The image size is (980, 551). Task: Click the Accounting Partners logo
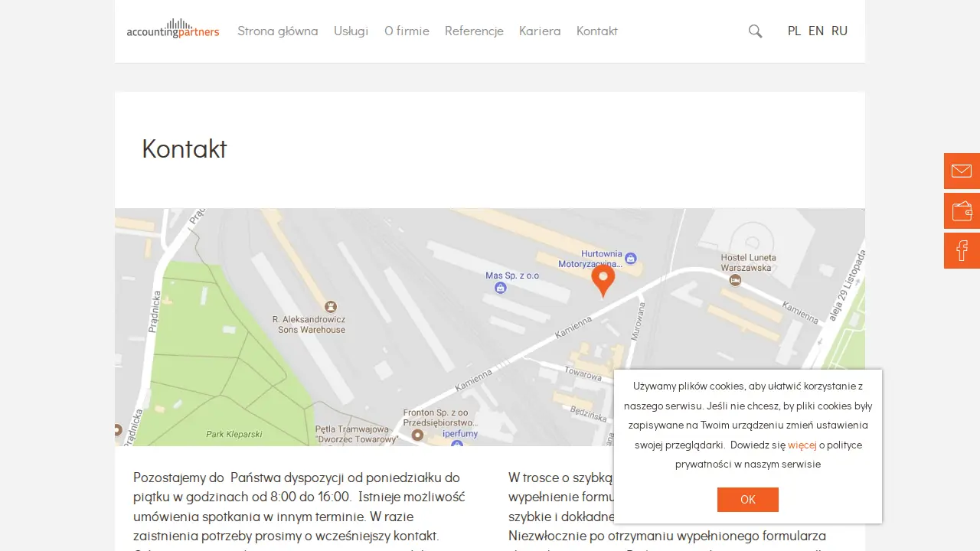[173, 29]
